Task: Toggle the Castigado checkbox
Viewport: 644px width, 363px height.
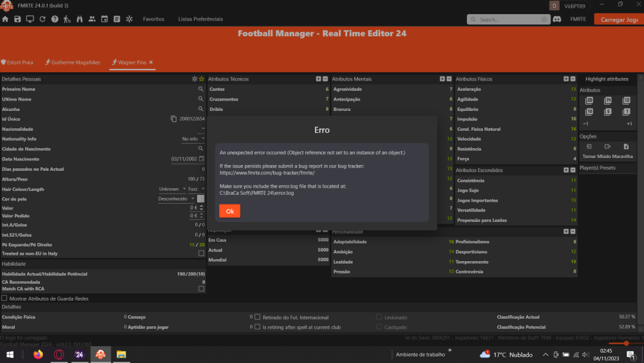Action: (x=379, y=327)
